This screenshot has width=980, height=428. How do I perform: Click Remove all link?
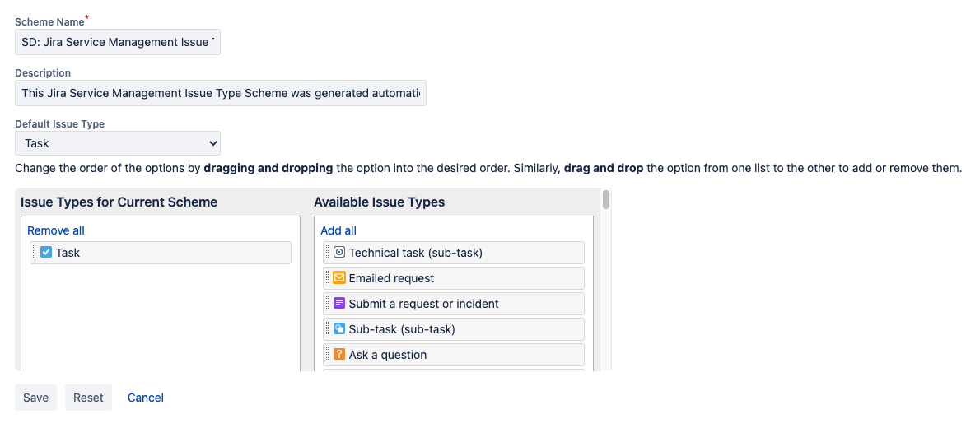pos(56,230)
